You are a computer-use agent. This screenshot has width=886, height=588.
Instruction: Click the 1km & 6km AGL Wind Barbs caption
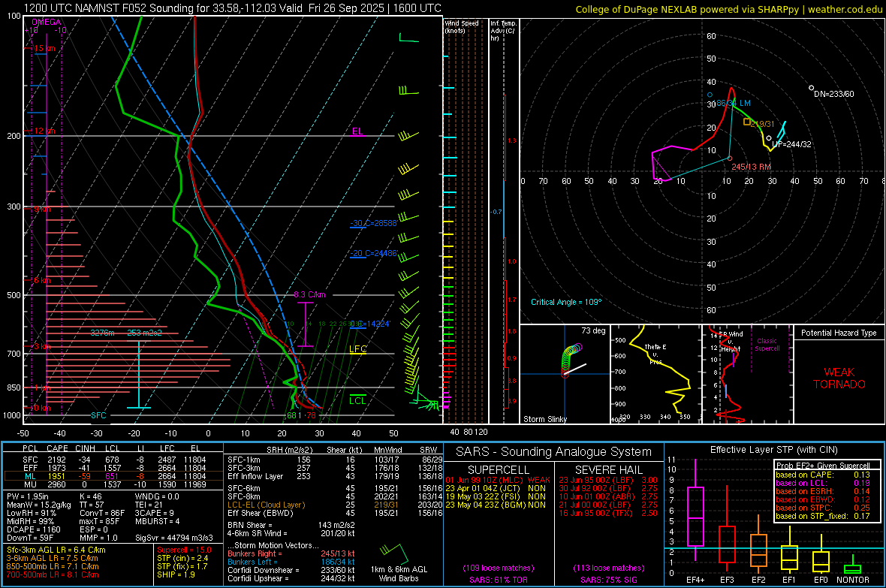(x=399, y=574)
